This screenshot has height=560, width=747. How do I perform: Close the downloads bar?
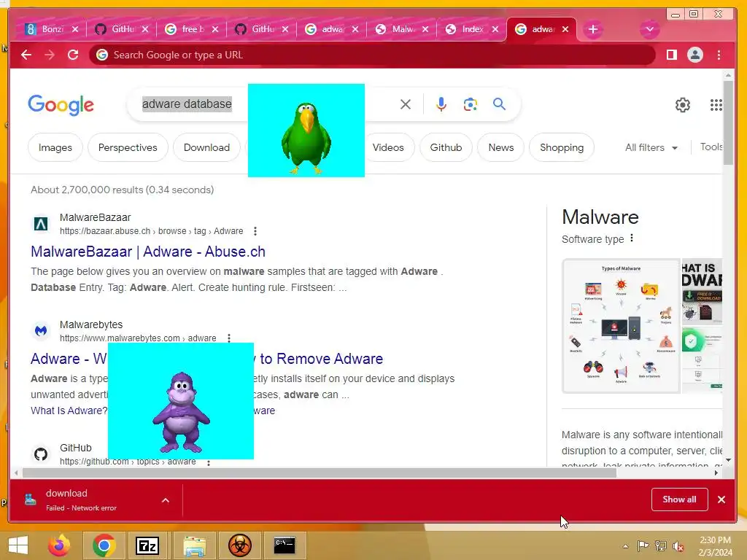coord(721,499)
